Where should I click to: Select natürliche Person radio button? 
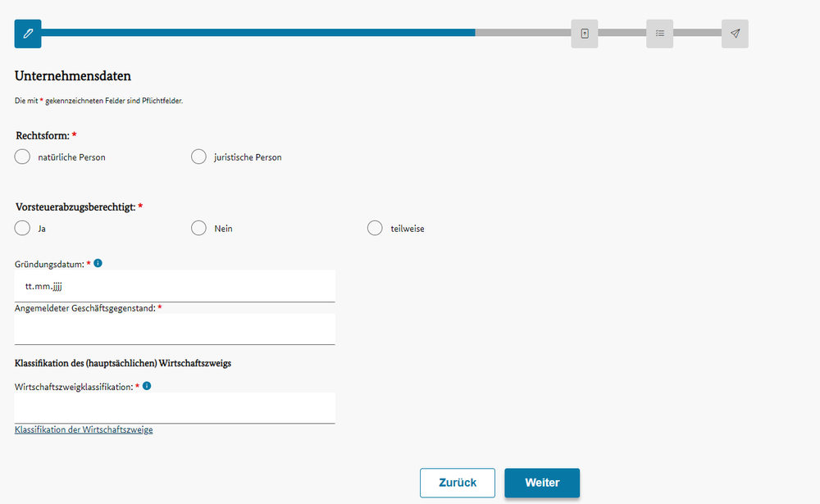point(22,157)
